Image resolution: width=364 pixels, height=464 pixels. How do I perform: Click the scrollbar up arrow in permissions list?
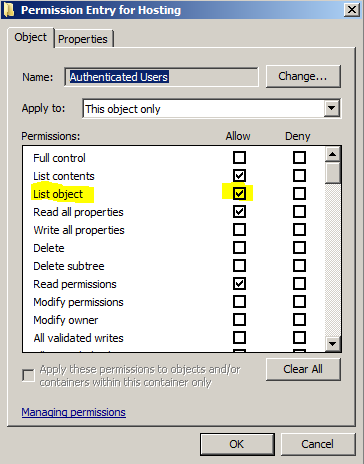tap(333, 154)
